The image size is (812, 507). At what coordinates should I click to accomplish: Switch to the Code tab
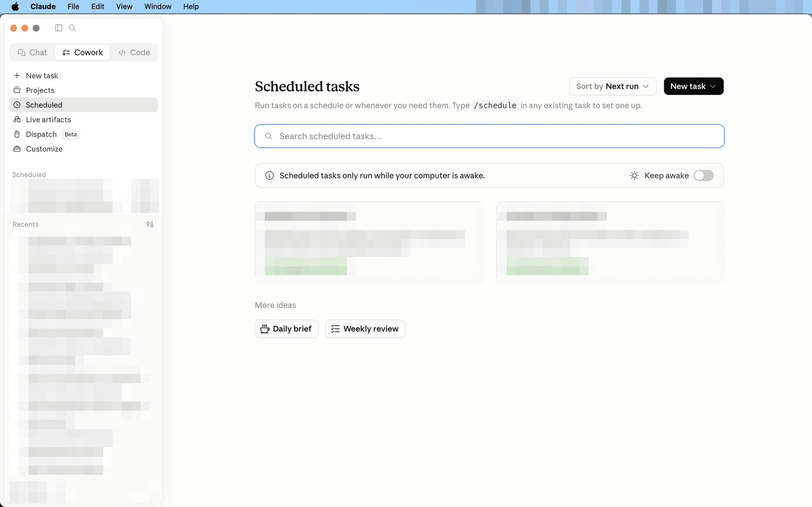[134, 52]
